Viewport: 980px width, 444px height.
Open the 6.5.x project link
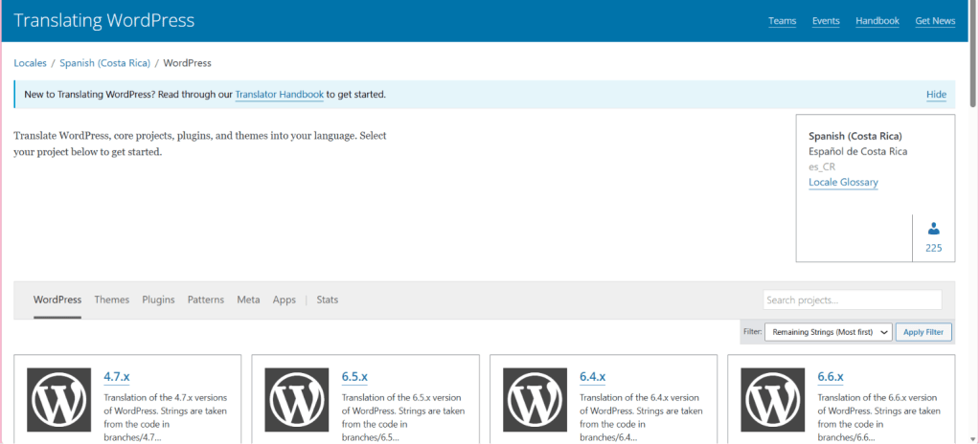355,377
